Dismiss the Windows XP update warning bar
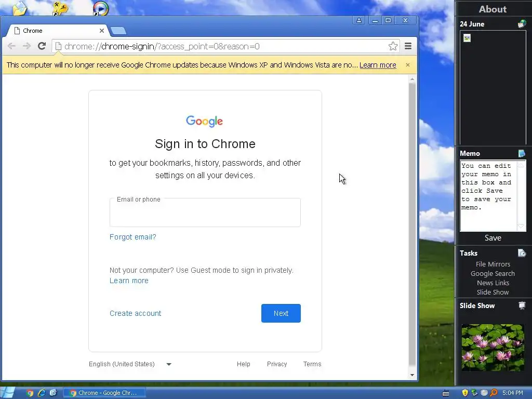The image size is (532, 399). (408, 65)
